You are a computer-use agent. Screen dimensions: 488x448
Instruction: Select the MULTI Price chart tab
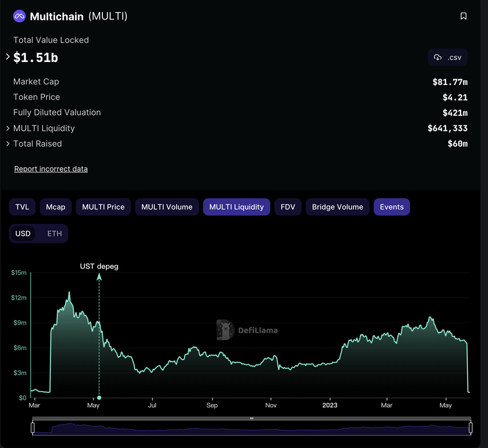[103, 207]
